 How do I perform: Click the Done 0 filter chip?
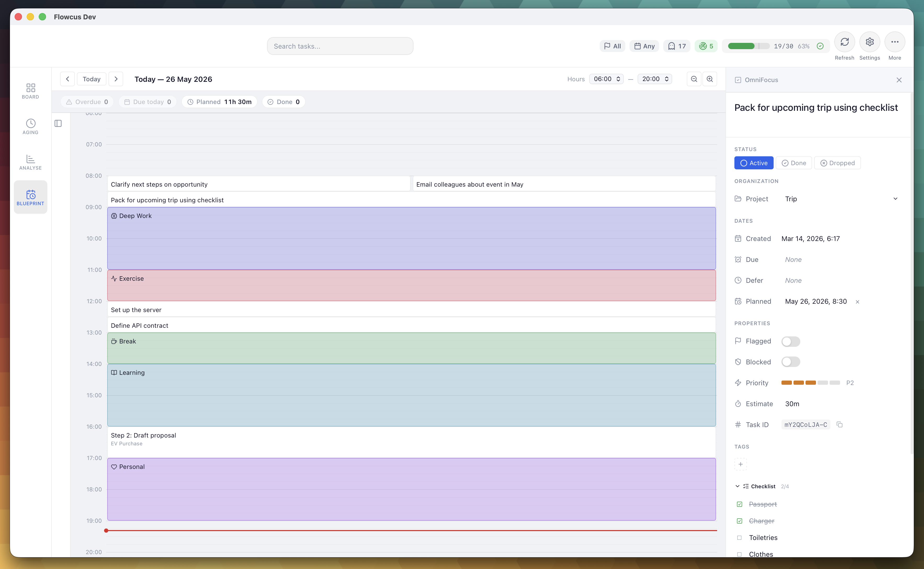pyautogui.click(x=284, y=102)
